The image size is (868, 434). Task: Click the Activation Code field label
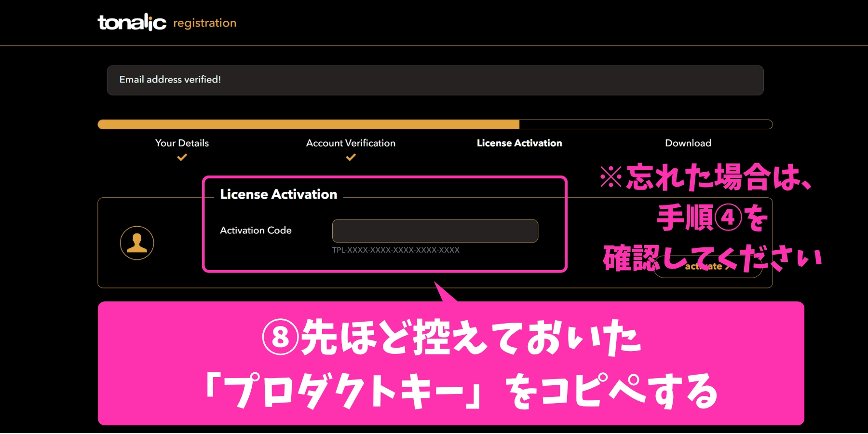pyautogui.click(x=256, y=231)
